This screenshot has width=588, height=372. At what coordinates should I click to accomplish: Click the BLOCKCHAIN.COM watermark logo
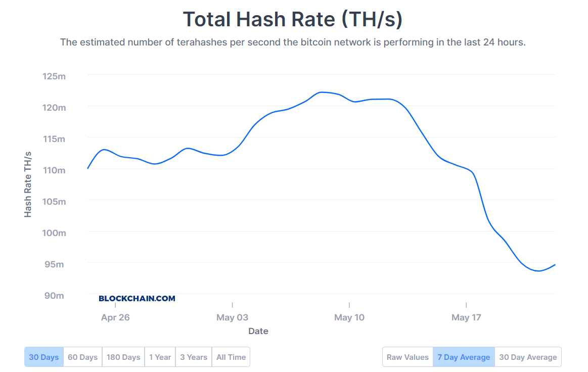tap(137, 298)
